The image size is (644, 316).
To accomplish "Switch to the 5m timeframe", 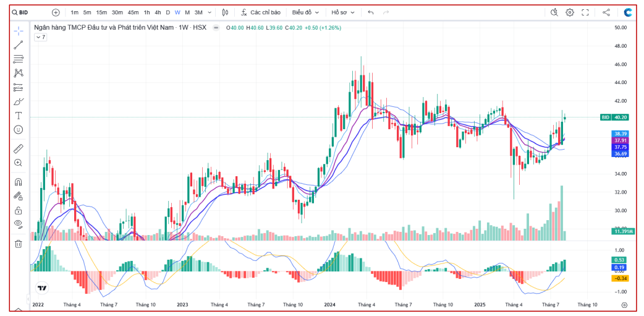I will click(87, 12).
